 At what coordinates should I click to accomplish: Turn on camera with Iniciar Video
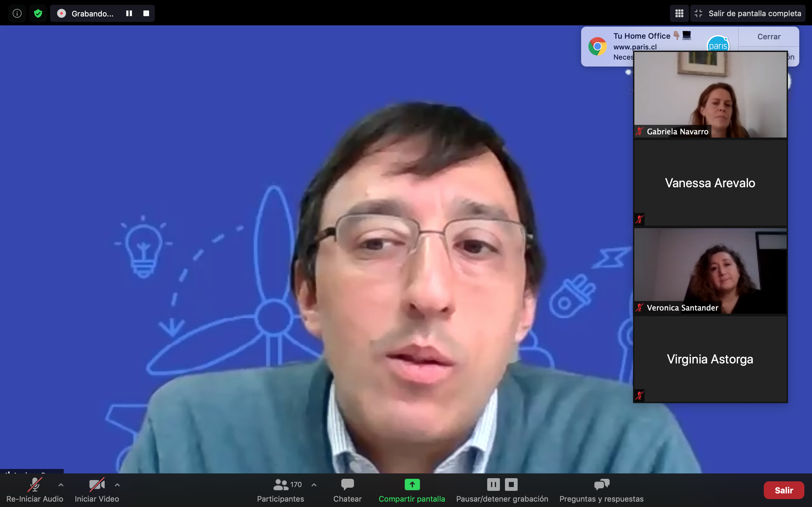pos(97,485)
